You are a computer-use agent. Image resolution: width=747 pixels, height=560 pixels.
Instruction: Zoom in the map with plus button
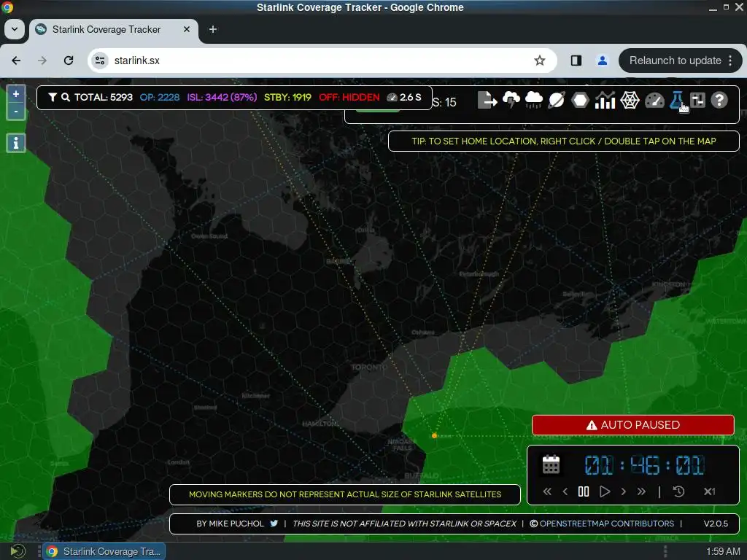coord(16,94)
